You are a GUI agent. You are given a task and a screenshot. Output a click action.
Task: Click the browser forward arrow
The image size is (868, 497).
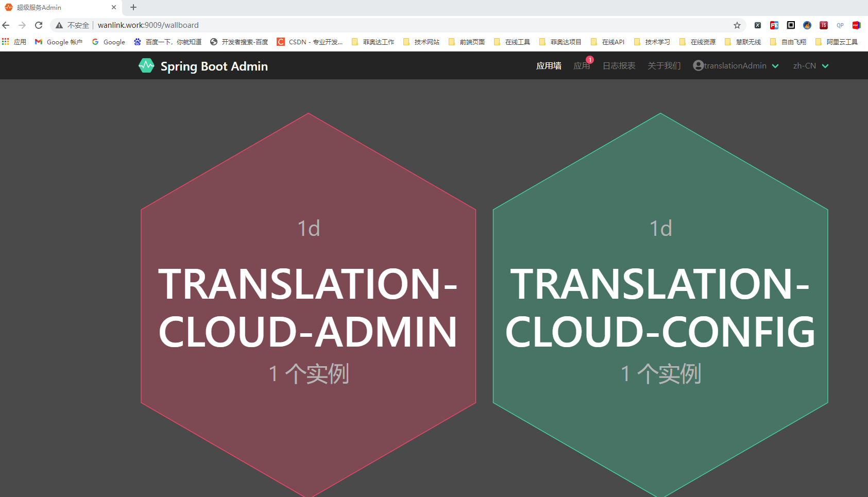click(22, 25)
